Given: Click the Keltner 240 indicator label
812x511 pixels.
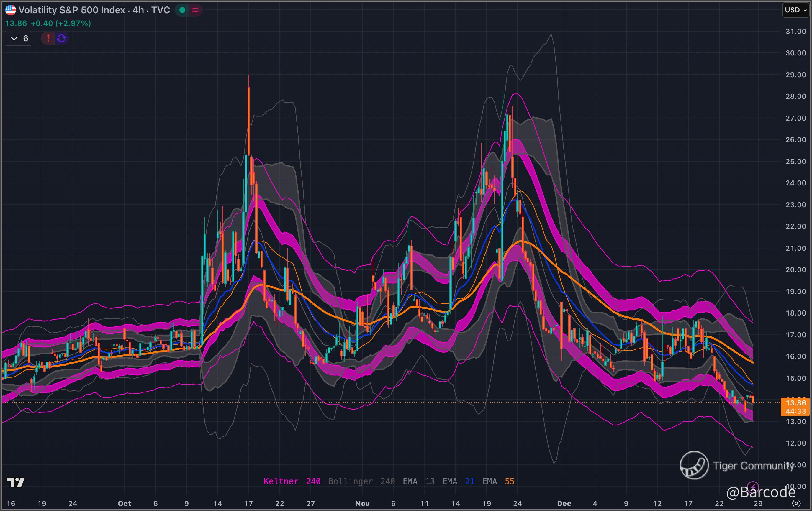Looking at the screenshot, I should click(292, 481).
